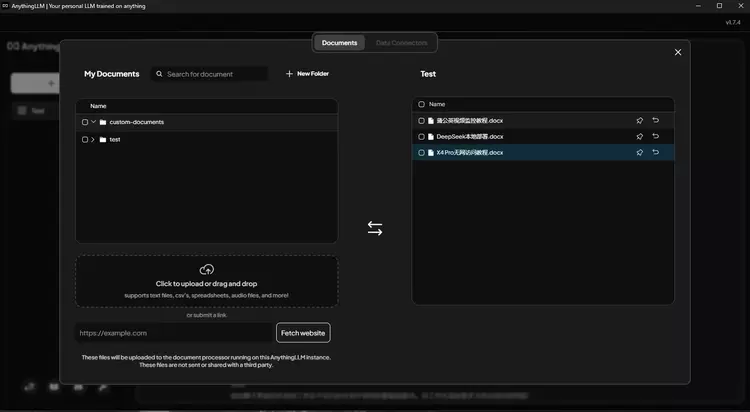Click the cloud upload icon
750x412 pixels.
[207, 270]
